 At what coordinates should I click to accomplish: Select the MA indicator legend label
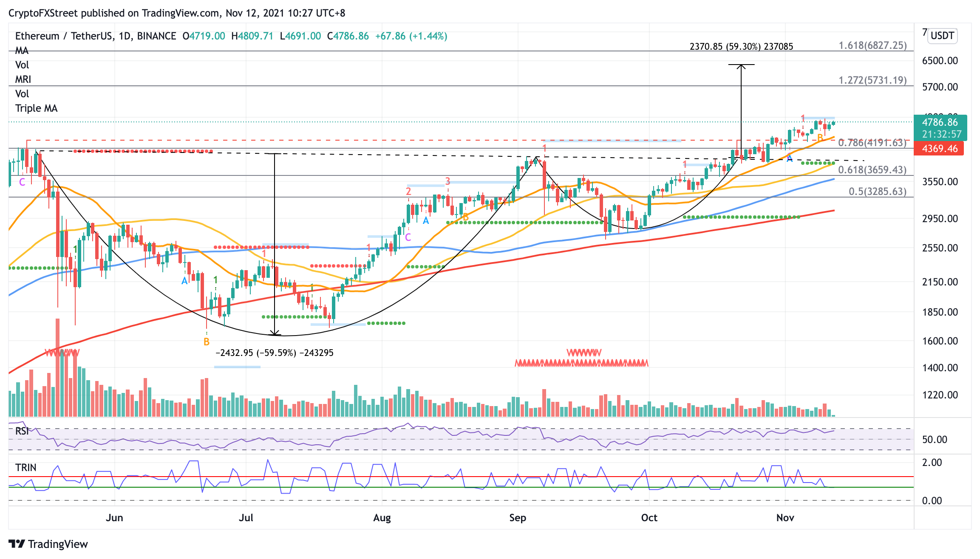tap(22, 51)
